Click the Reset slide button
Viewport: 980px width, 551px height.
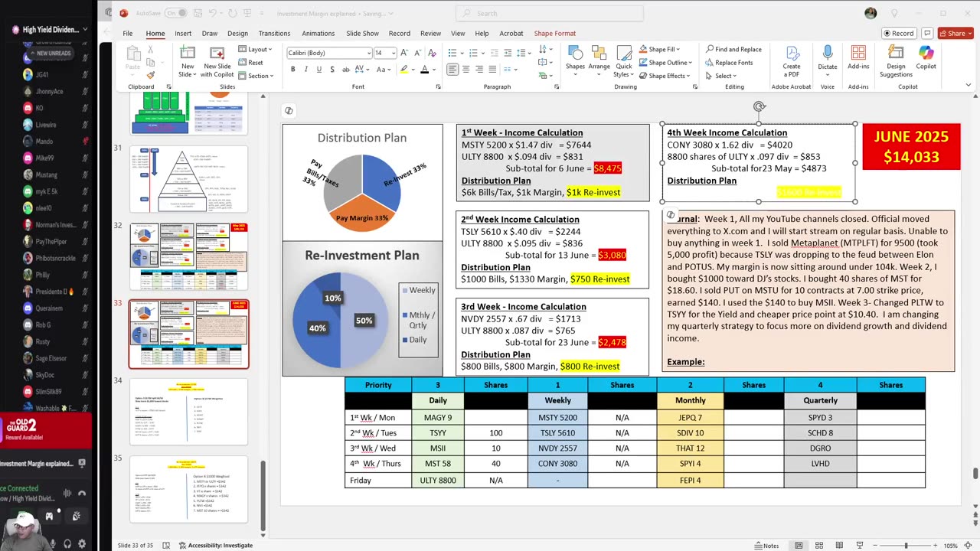251,63
